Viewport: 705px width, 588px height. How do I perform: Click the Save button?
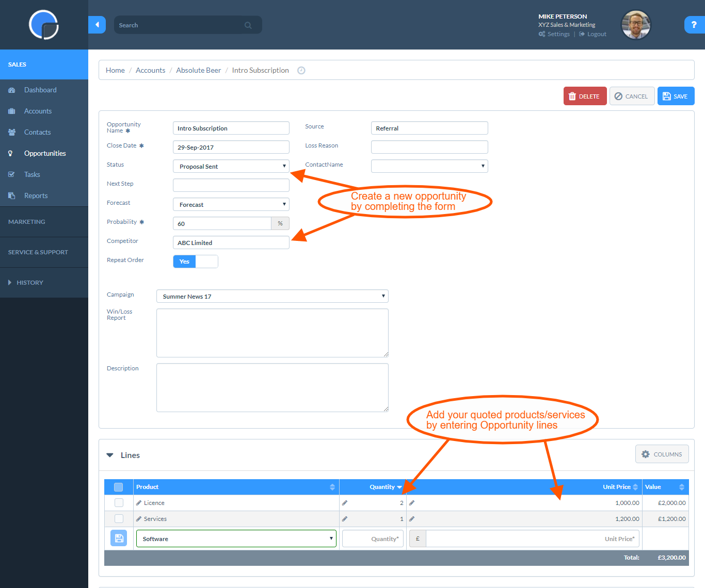click(676, 96)
